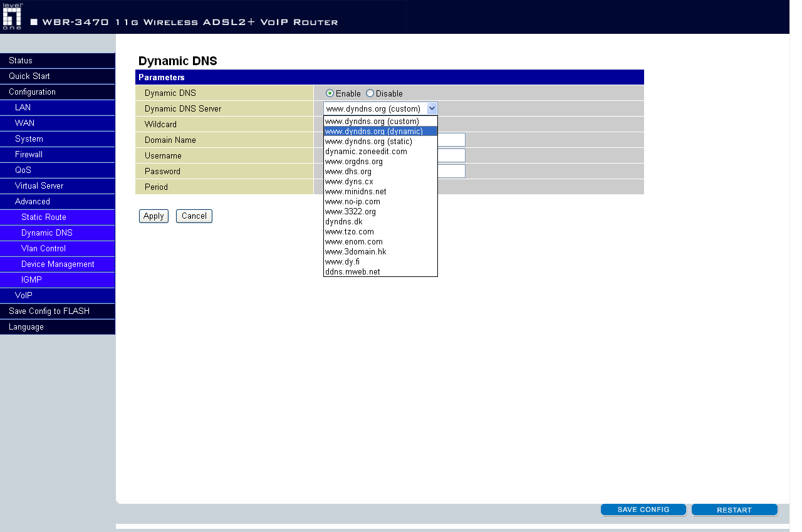Go to Static Route page
The width and height of the screenshot is (802, 532).
[58, 217]
